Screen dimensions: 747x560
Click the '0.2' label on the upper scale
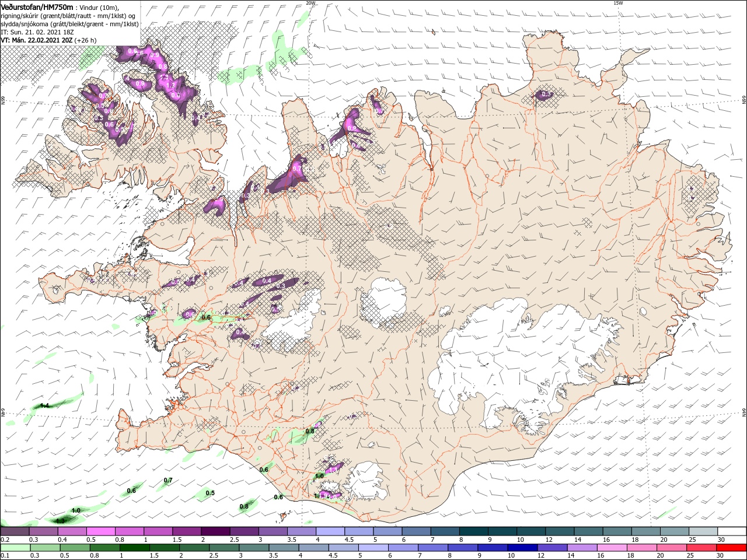(x=5, y=540)
